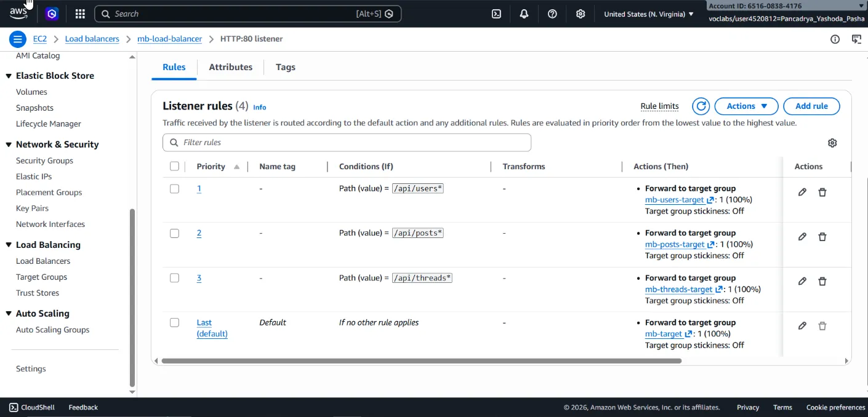The image size is (868, 417).
Task: Delete the /api/threads* rule trash icon
Action: (822, 281)
